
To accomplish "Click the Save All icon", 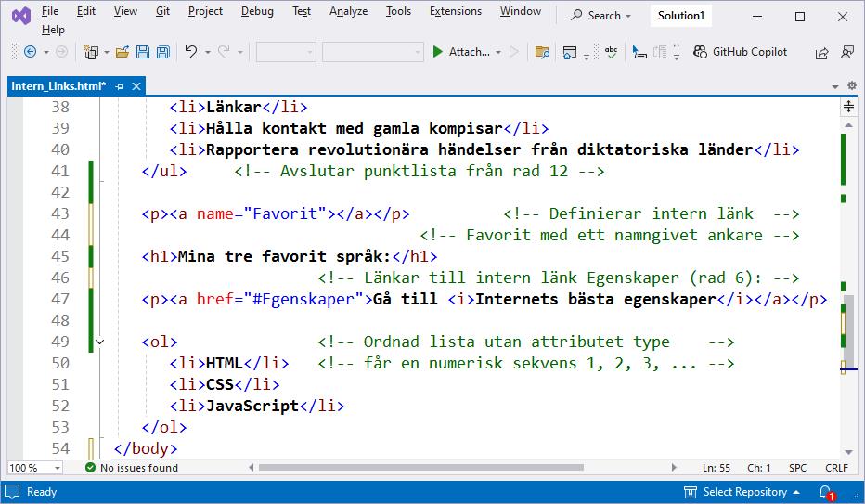I will pos(162,52).
